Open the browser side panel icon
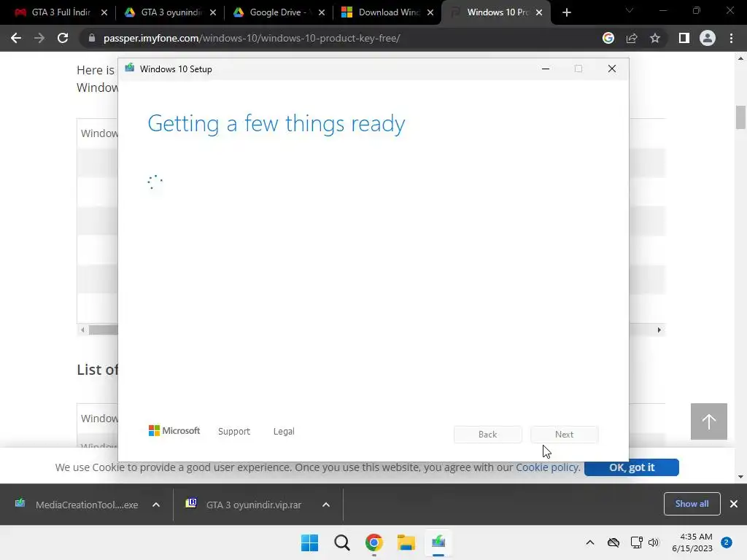The width and height of the screenshot is (747, 560). [684, 38]
